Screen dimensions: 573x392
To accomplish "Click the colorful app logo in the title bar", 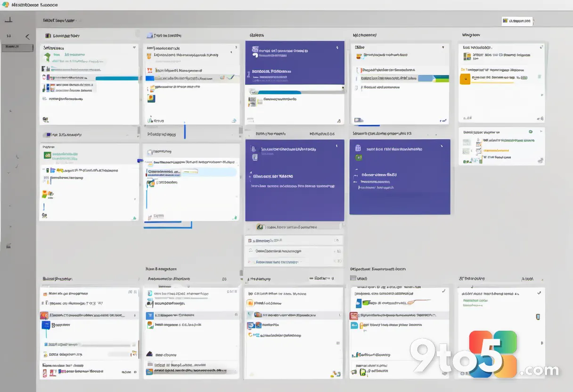I will tap(7, 5).
